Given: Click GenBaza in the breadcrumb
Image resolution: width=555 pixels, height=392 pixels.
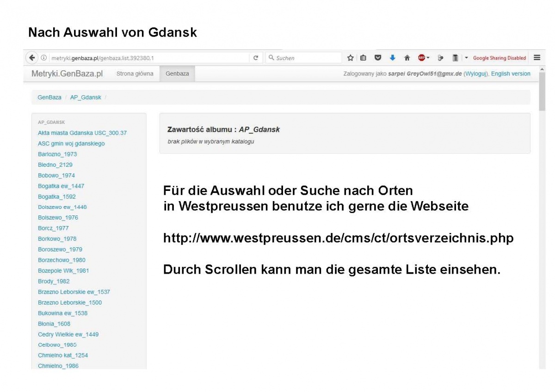Looking at the screenshot, I should 49,98.
